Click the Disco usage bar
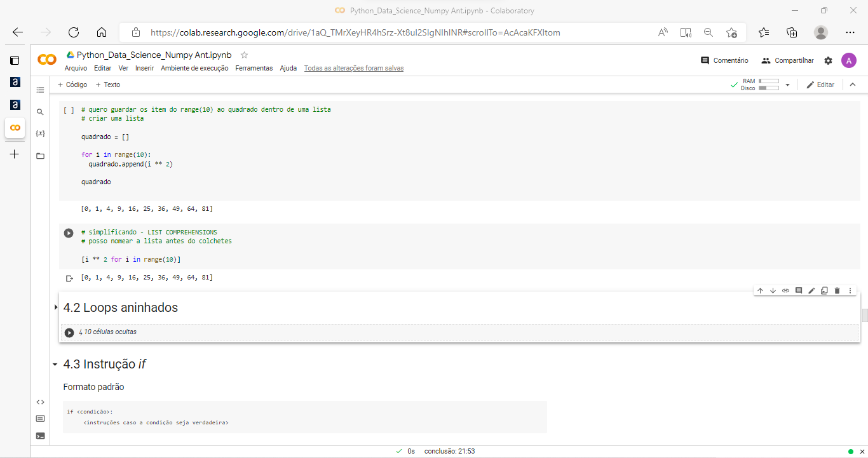The height and width of the screenshot is (458, 868). [x=768, y=88]
